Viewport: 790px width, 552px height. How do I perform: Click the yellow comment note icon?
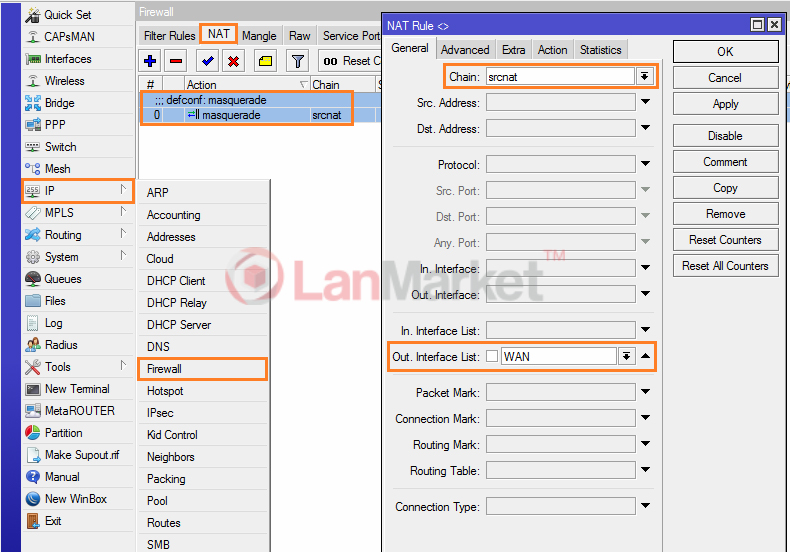(x=265, y=61)
